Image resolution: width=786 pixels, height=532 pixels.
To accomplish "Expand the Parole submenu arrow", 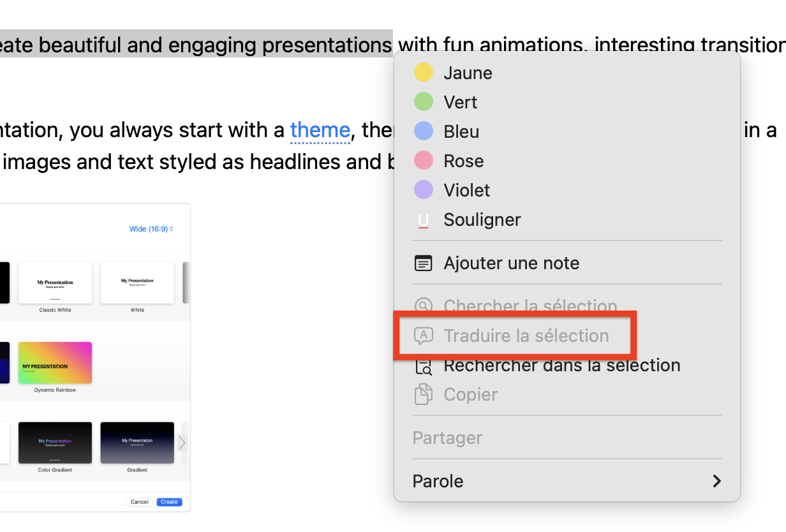I will point(716,481).
